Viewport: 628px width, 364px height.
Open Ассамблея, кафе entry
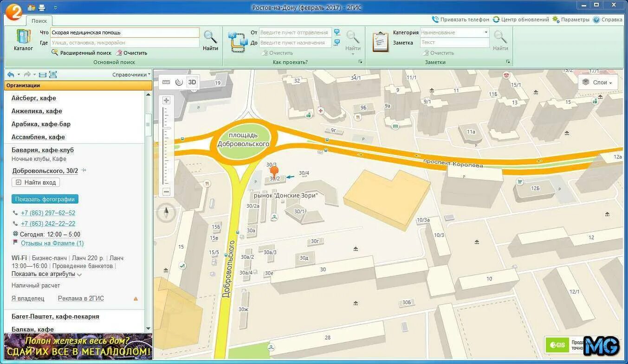coord(38,137)
